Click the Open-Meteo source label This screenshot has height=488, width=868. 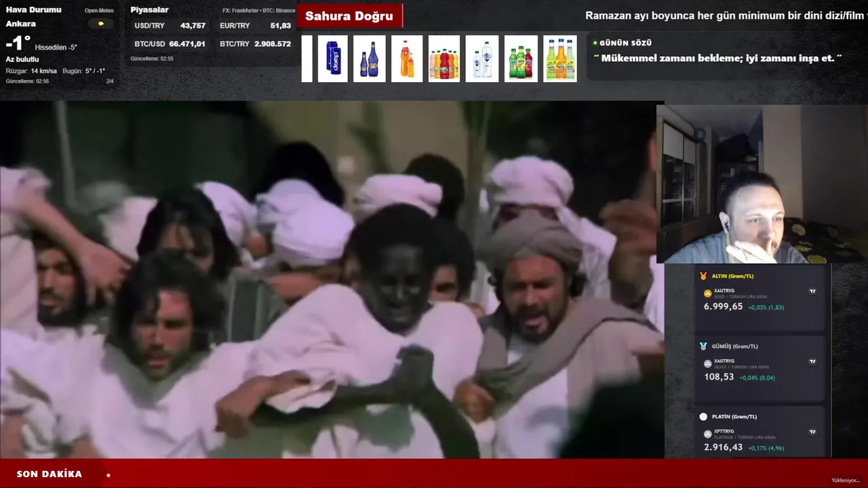(x=99, y=11)
